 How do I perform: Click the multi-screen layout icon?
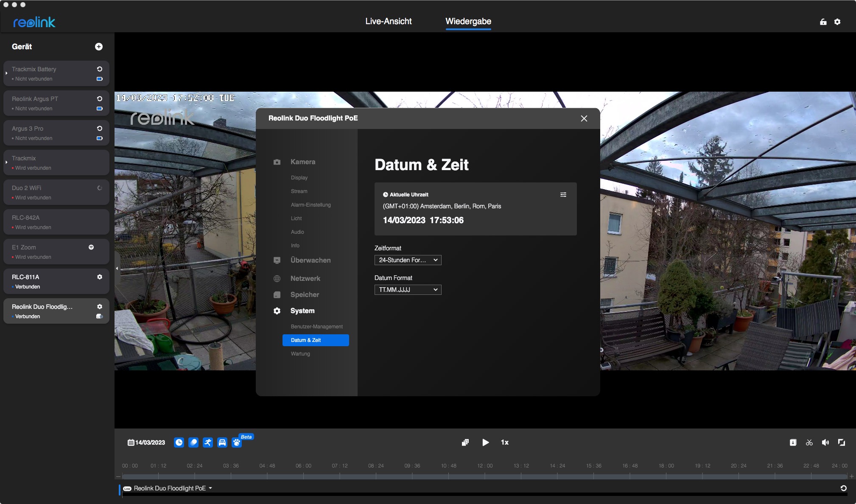(x=465, y=442)
